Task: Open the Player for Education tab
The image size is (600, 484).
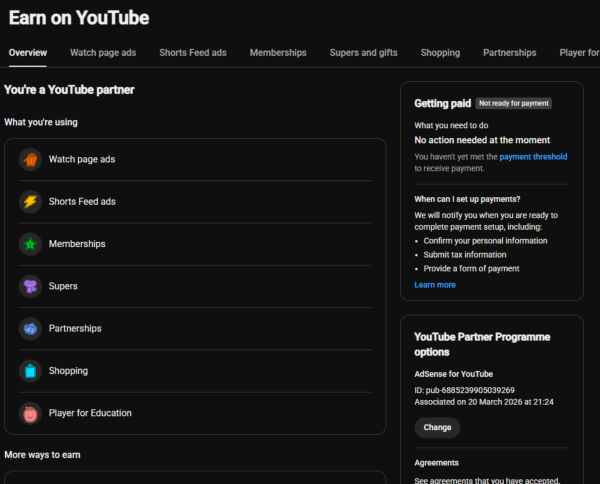Action: (579, 53)
